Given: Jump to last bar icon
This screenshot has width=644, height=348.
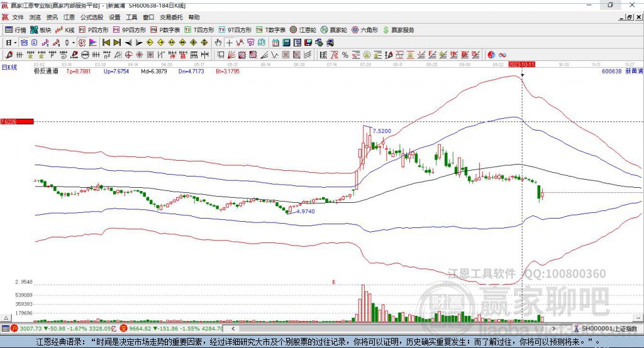Looking at the screenshot, I should click(117, 43).
